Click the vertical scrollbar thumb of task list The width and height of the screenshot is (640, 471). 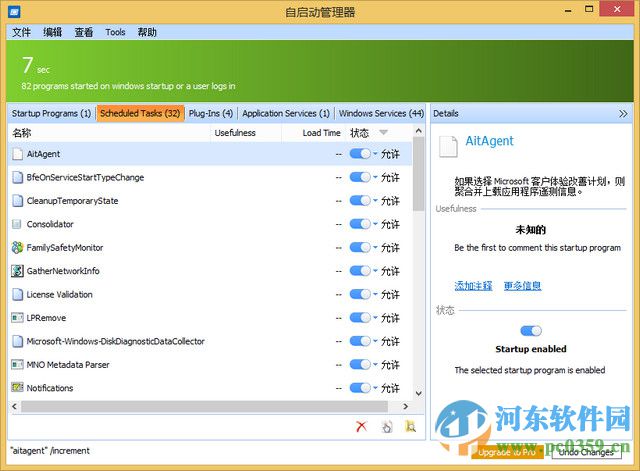418,175
